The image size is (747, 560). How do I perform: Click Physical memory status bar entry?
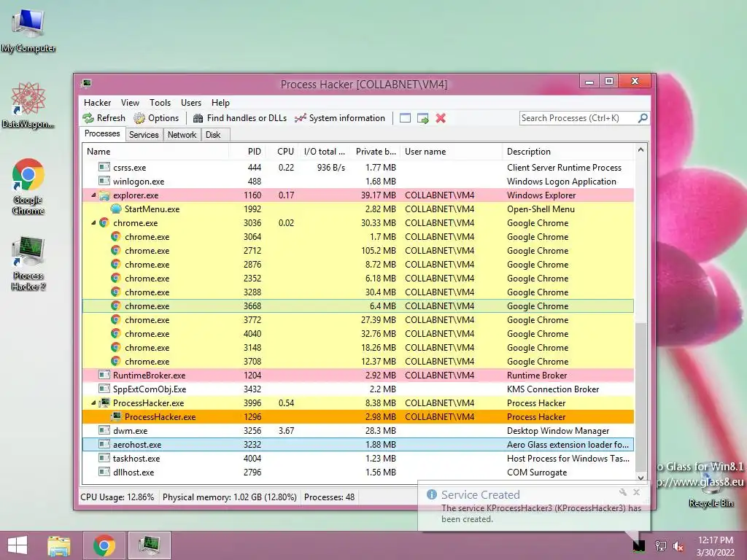229,497
